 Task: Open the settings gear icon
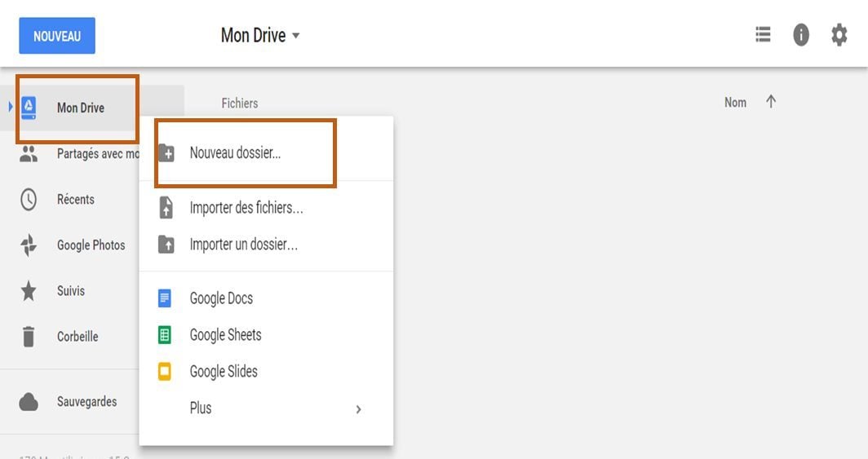pos(839,35)
